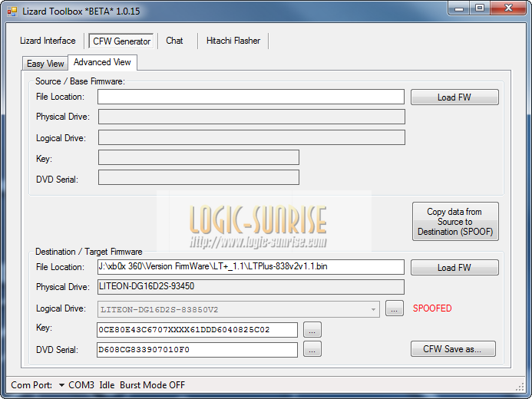This screenshot has width=532, height=399.
Task: Maximize the Lizard Toolbox window
Action: pyautogui.click(x=480, y=8)
